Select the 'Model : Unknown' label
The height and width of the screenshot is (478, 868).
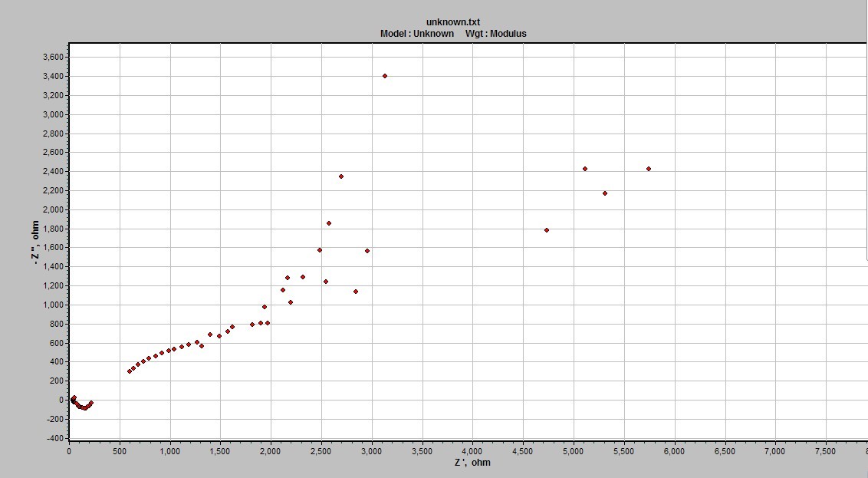[417, 33]
